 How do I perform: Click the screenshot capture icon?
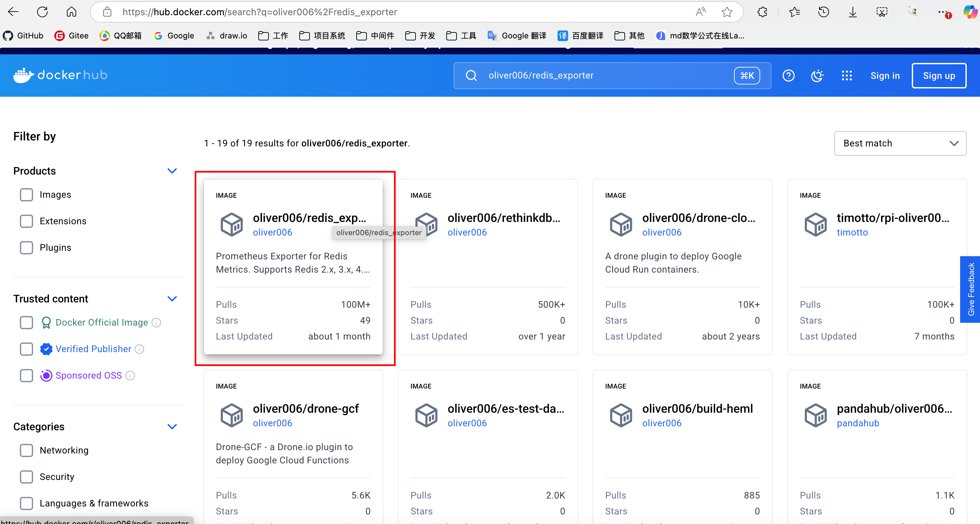(x=882, y=12)
